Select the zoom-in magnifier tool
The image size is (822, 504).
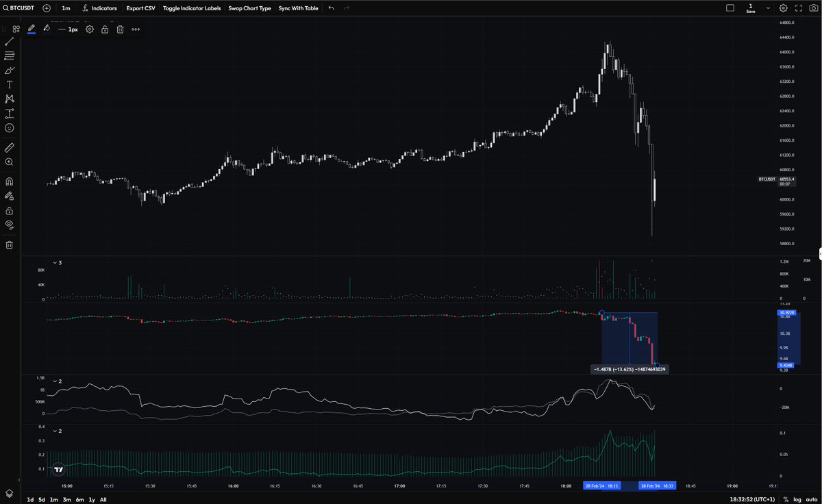(9, 162)
